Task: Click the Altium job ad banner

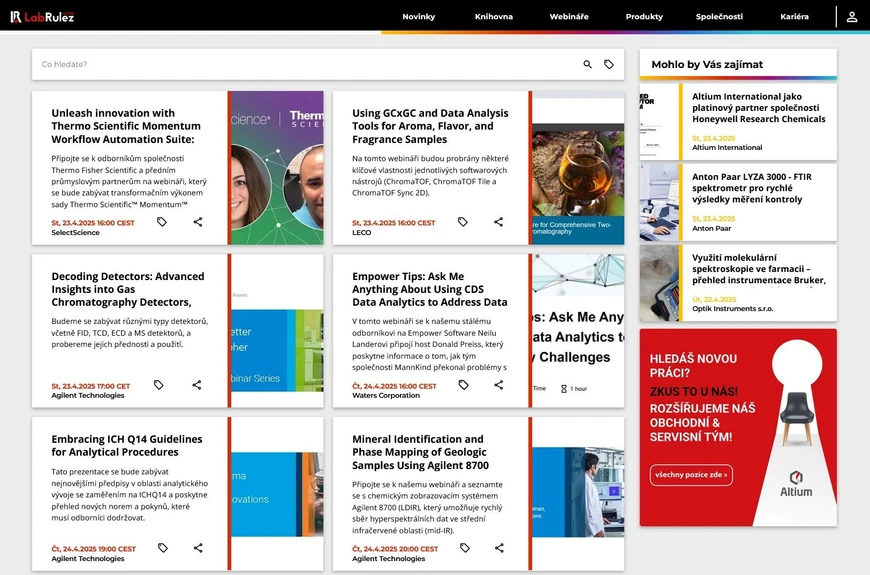Action: click(738, 427)
